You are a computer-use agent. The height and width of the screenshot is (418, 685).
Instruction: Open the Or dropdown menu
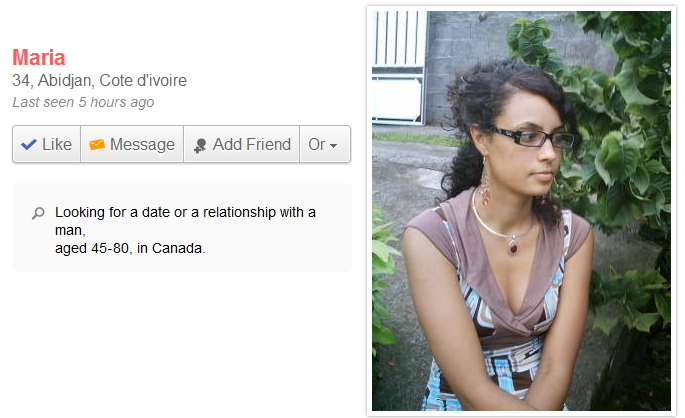click(x=325, y=144)
